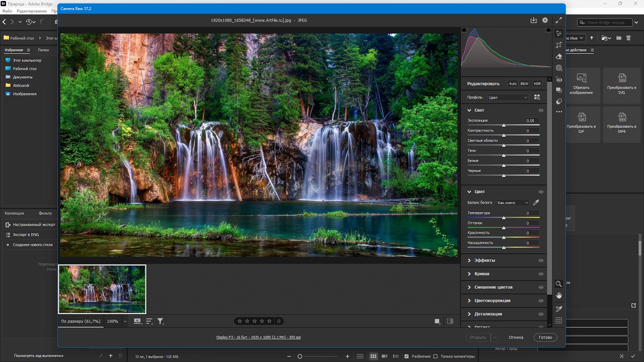Image resolution: width=644 pixels, height=362 pixels.
Task: Click the save image download icon
Action: point(533,21)
